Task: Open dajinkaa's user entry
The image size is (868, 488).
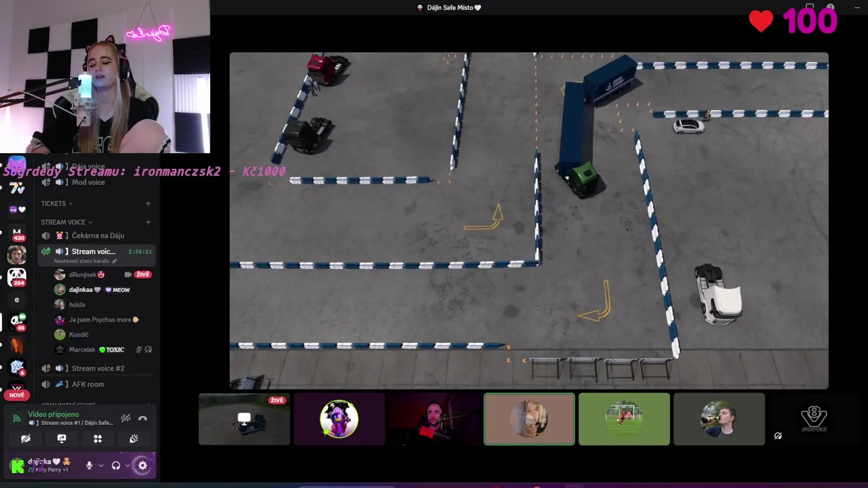Action: click(104, 289)
